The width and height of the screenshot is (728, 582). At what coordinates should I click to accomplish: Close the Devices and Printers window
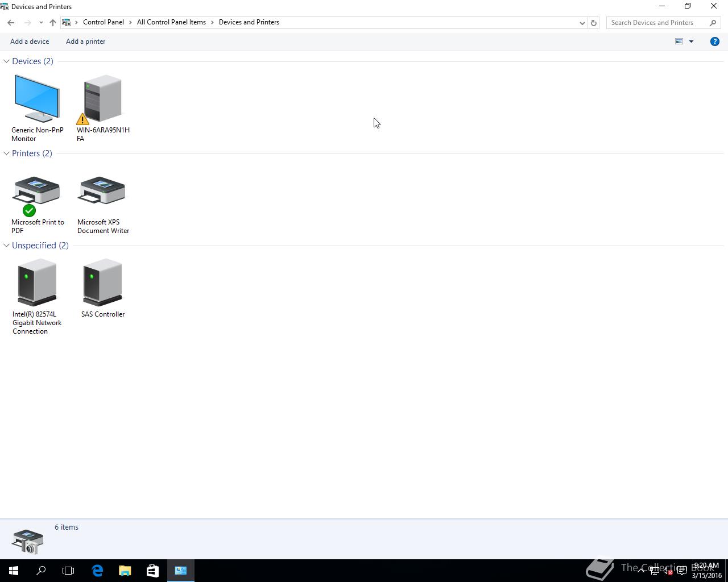(x=714, y=6)
